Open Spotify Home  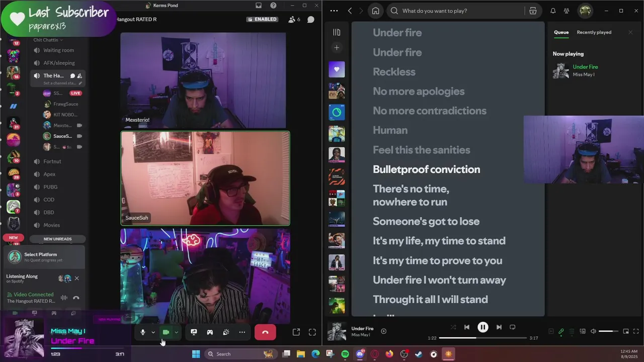pyautogui.click(x=376, y=11)
